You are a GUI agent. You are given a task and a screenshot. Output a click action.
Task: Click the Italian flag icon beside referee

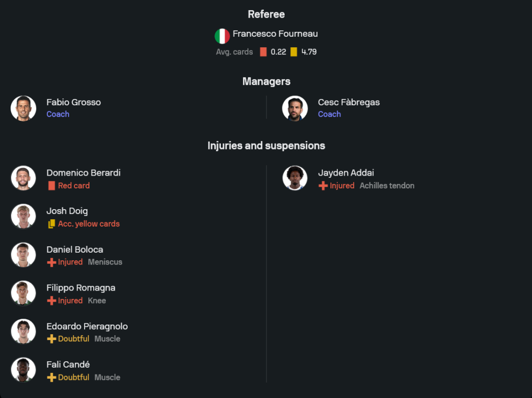pos(222,36)
